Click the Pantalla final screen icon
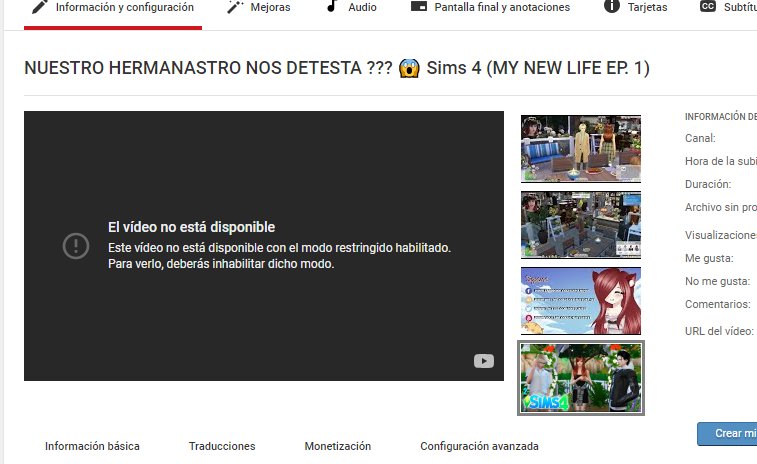The image size is (757, 464). pyautogui.click(x=419, y=6)
